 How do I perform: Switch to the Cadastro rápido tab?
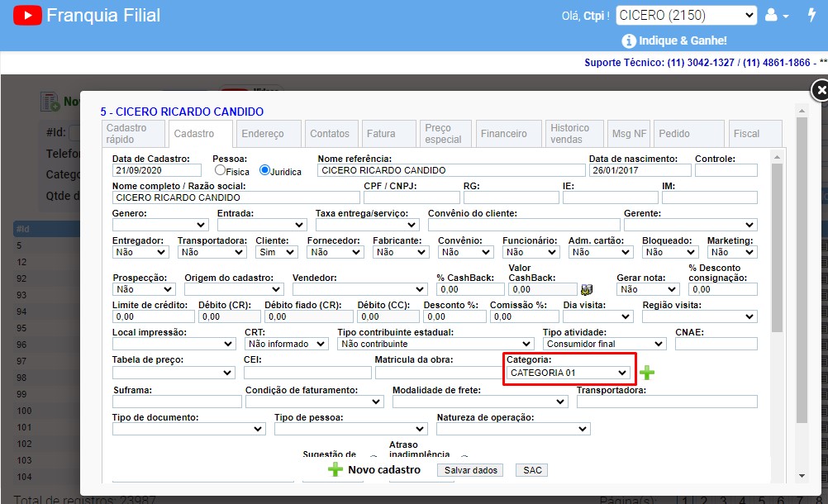(133, 134)
